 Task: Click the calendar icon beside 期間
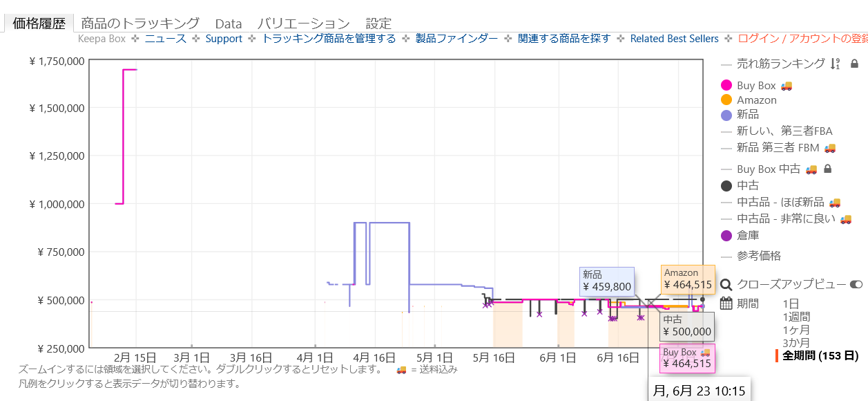pyautogui.click(x=726, y=304)
